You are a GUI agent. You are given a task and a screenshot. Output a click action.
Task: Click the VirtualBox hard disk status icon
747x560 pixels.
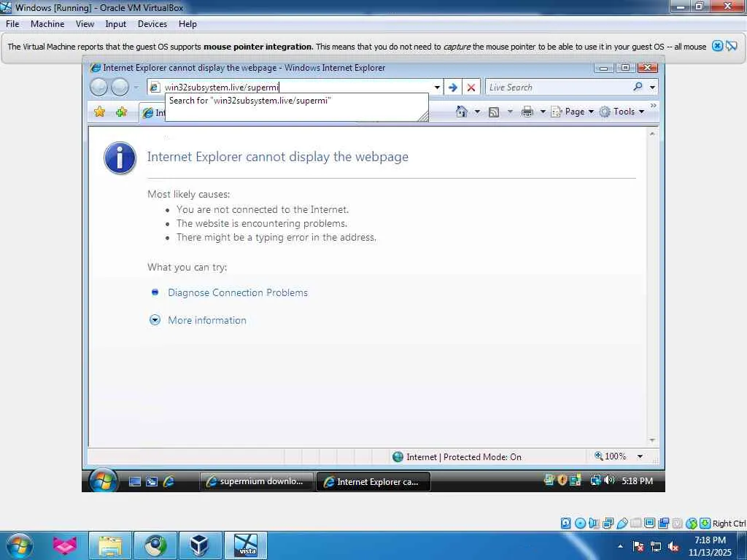(x=565, y=524)
